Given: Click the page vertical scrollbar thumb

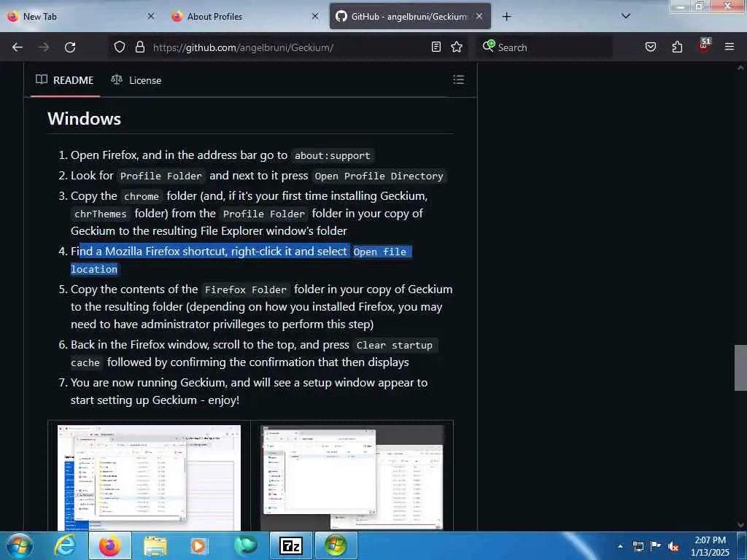Looking at the screenshot, I should pyautogui.click(x=740, y=367).
